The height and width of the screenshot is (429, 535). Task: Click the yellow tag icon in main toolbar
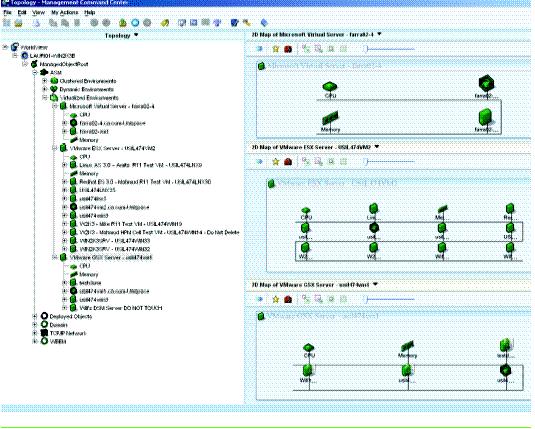coord(165,23)
